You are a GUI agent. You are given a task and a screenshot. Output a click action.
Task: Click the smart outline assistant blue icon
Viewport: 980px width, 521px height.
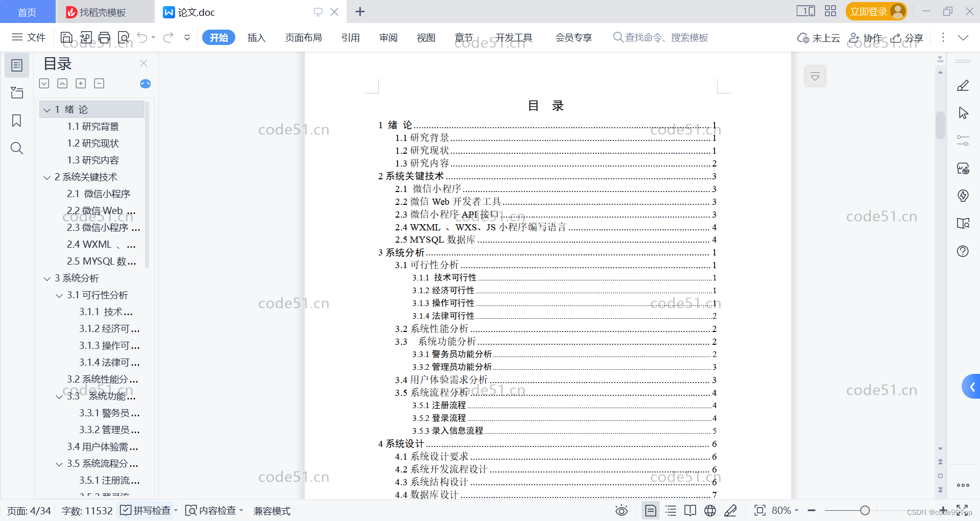(145, 84)
